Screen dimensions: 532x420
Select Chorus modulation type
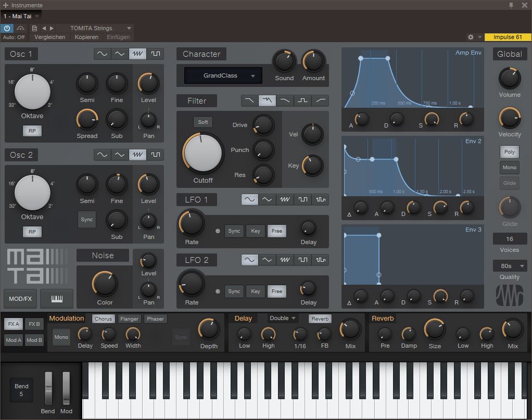tap(103, 319)
